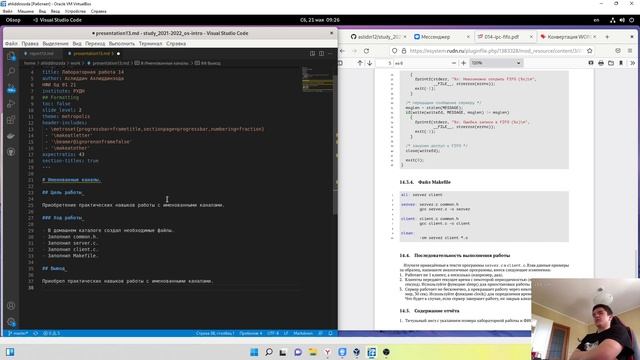Open the Терминал menu in VS Code

[150, 44]
